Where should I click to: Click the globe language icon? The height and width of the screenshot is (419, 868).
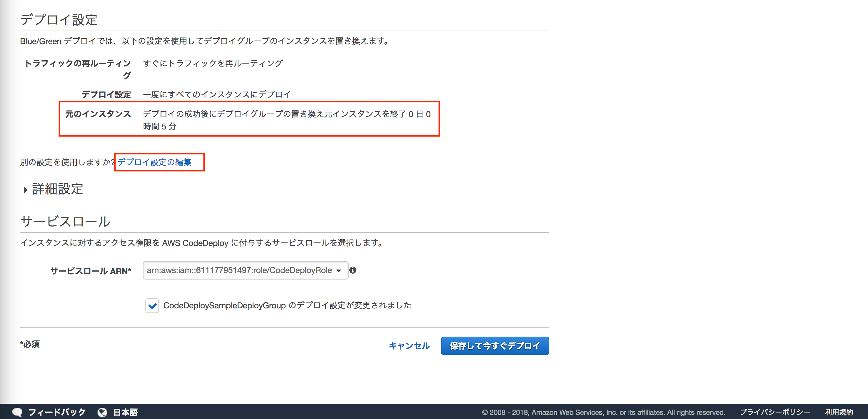tap(102, 412)
